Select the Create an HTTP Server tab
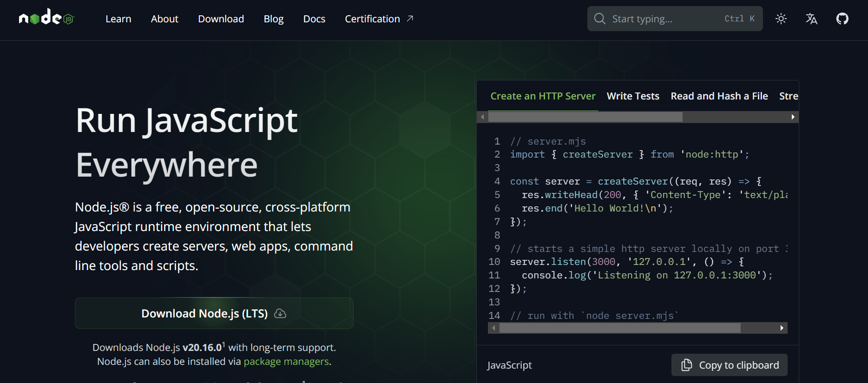Viewport: 868px width, 383px height. [x=543, y=96]
